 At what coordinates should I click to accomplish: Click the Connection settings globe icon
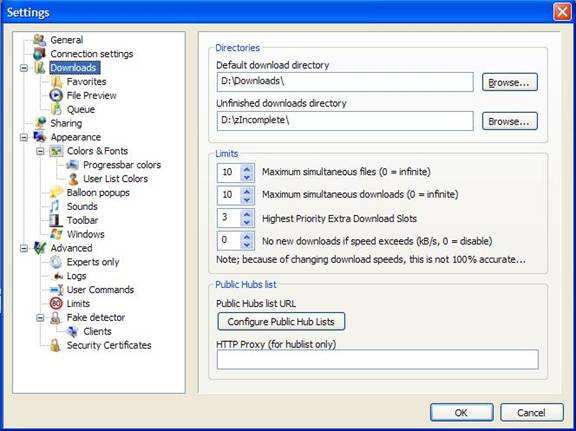click(39, 54)
